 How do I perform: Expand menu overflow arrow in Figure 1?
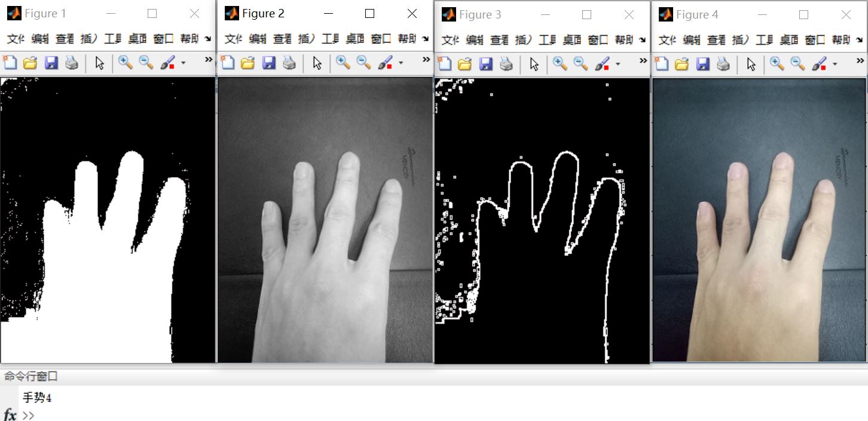(207, 39)
